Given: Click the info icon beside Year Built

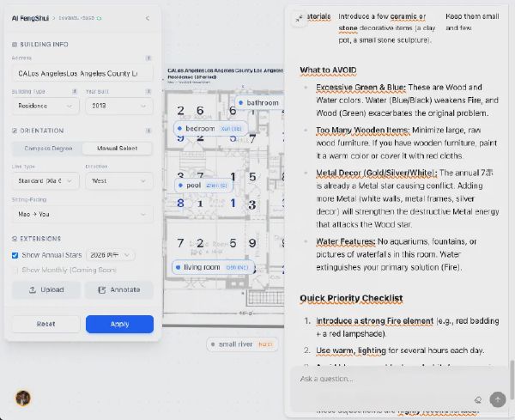Looking at the screenshot, I should click(x=148, y=91).
